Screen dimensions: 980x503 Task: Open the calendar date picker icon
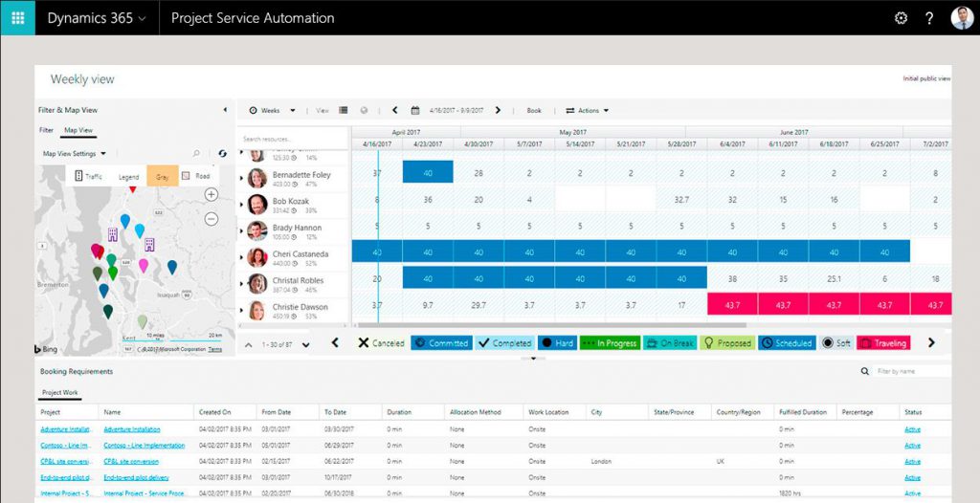[x=415, y=111]
